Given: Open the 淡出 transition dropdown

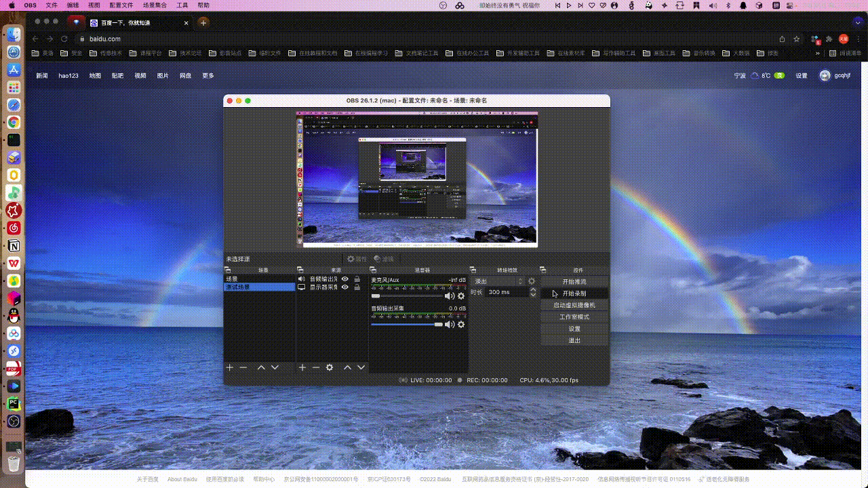Looking at the screenshot, I should 498,281.
